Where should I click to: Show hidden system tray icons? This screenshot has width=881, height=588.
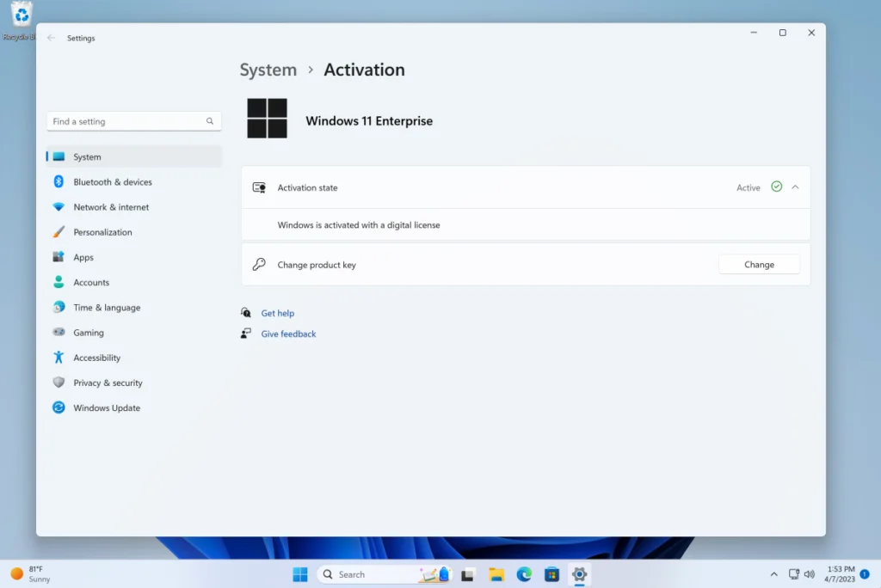coord(773,574)
